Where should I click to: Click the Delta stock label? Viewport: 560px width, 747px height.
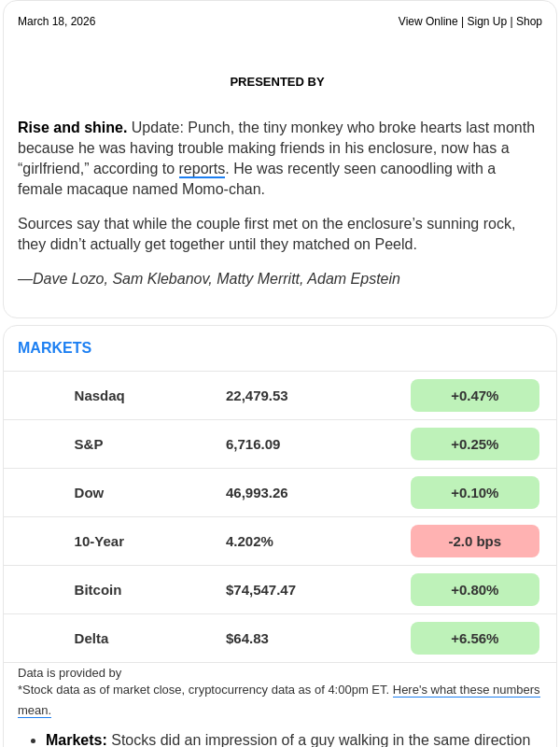91,639
